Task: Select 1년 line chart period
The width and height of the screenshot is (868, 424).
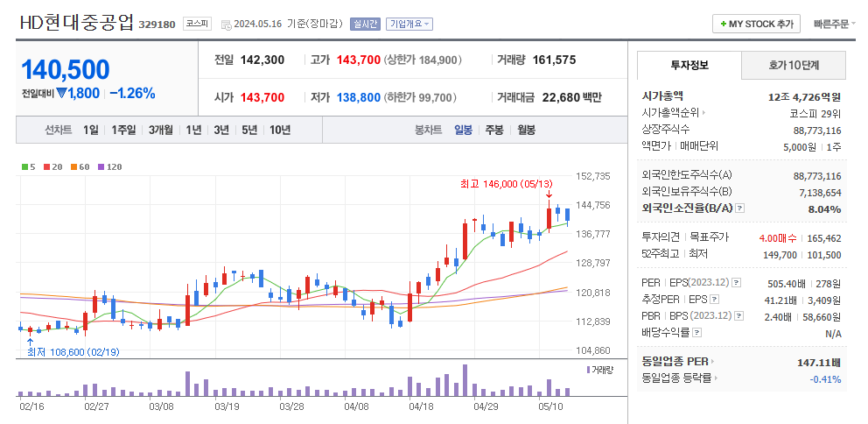Action: tap(193, 131)
